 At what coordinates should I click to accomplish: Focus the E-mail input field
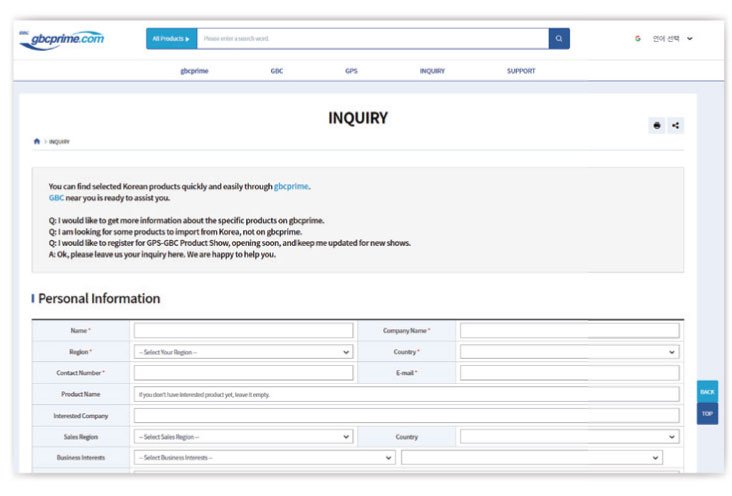569,373
